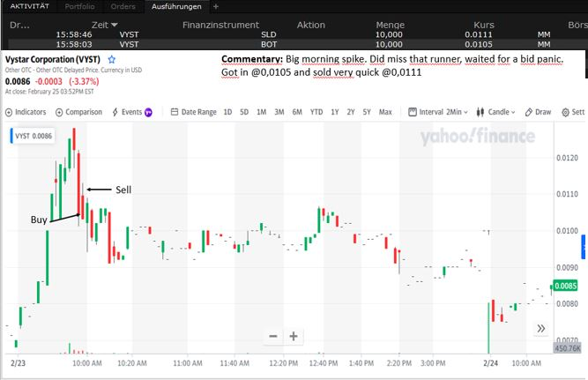
Task: Select the YTD range
Action: tap(316, 112)
